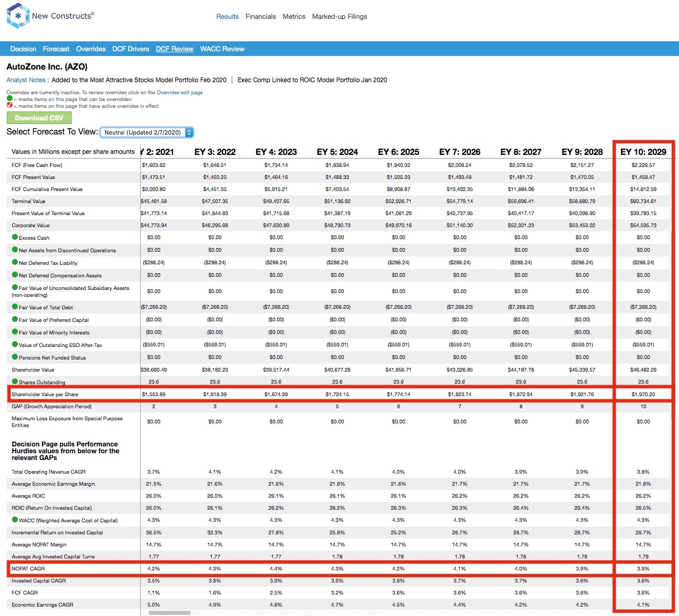Screen dimensions: 679x616
Task: Click the New Constructs brand name
Action: click(x=63, y=16)
